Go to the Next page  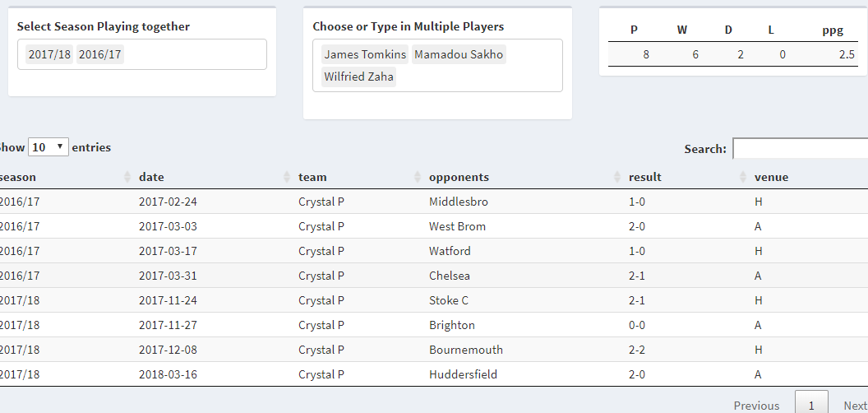tap(855, 405)
